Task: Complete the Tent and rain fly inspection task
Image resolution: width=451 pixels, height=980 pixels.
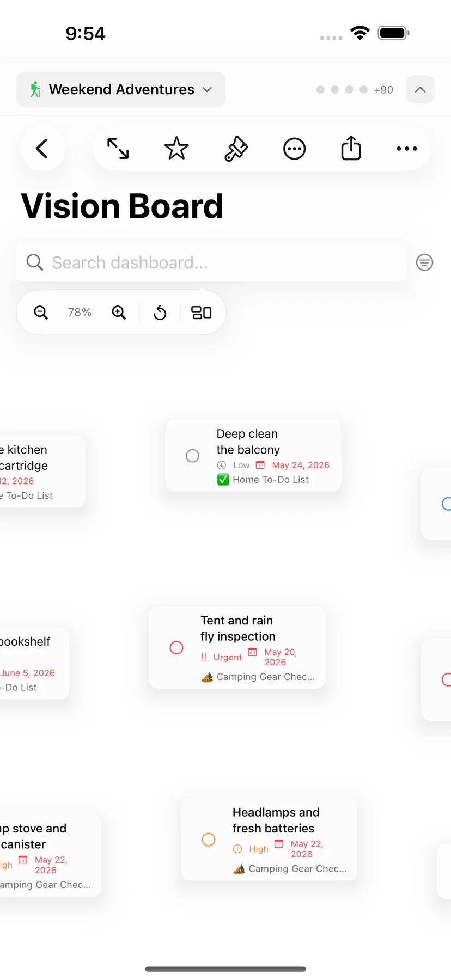Action: click(x=176, y=648)
